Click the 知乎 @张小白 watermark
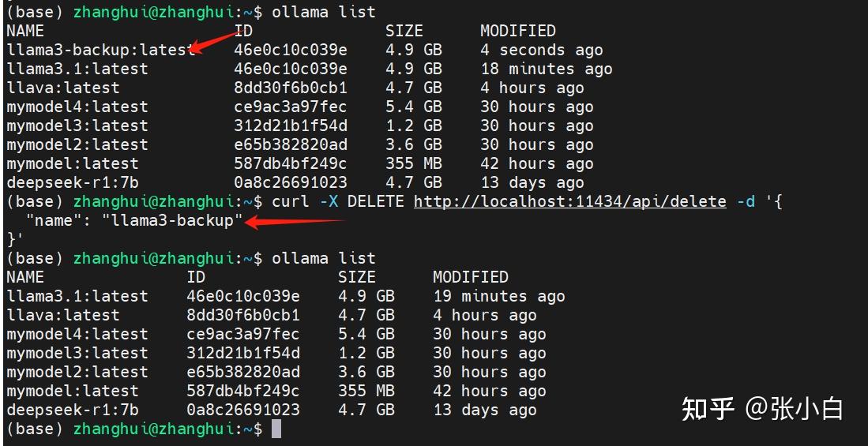The image size is (868, 446). 762,409
